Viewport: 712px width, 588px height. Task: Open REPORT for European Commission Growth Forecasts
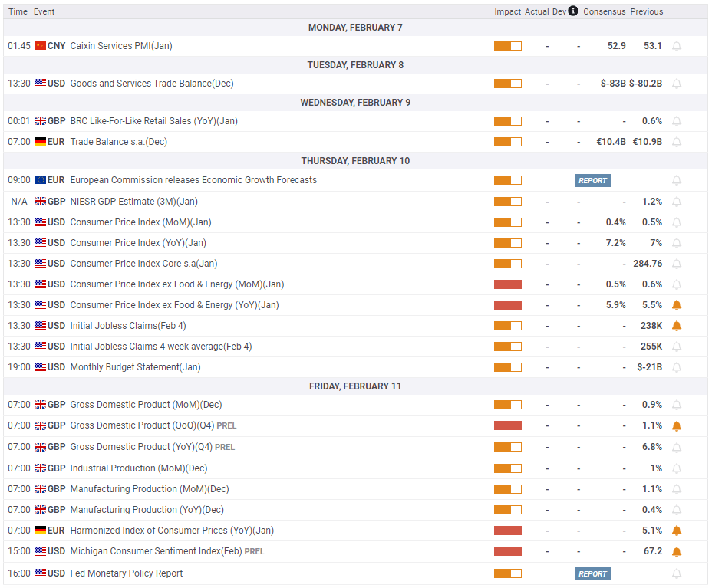[592, 181]
